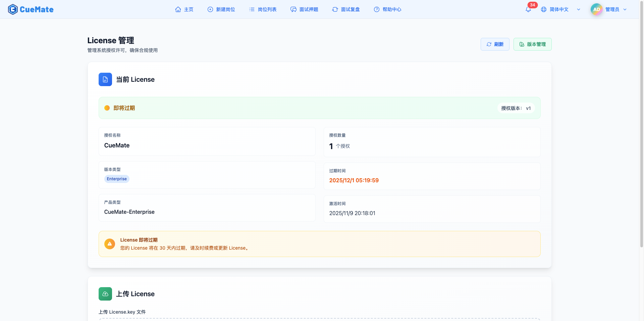Screen dimensions: 644x321
Task: Navigate to 面试押题 page
Action: pos(304,9)
